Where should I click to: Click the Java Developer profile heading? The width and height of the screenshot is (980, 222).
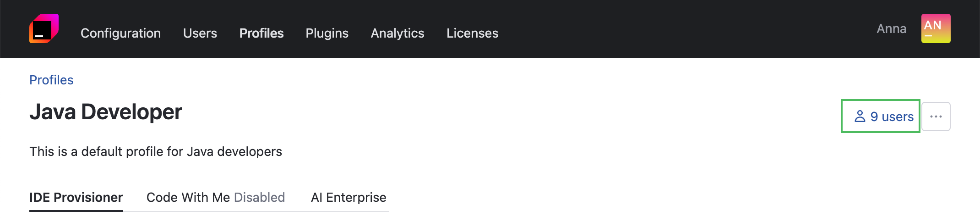pyautogui.click(x=106, y=112)
